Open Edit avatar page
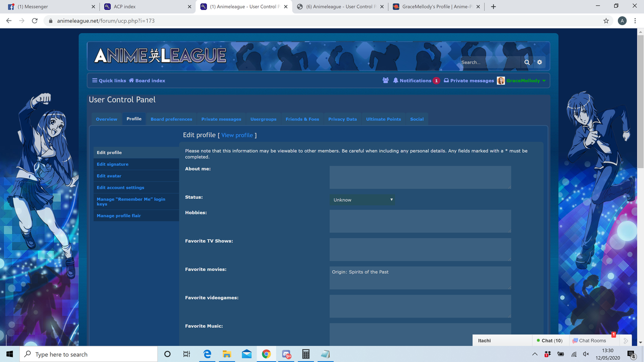The height and width of the screenshot is (362, 644). coord(136,176)
